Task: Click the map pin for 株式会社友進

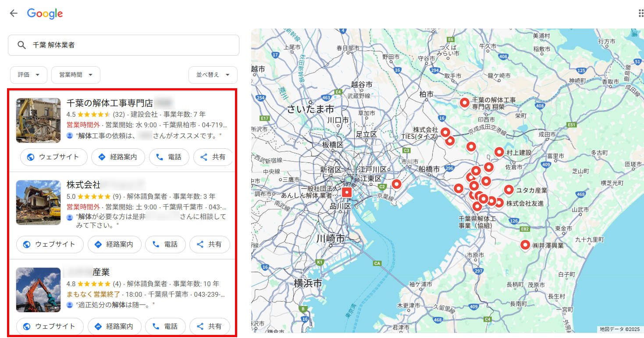Action: tap(498, 203)
